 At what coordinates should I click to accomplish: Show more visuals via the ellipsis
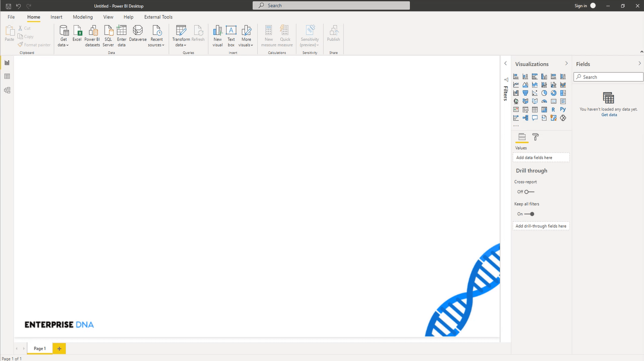click(x=516, y=126)
